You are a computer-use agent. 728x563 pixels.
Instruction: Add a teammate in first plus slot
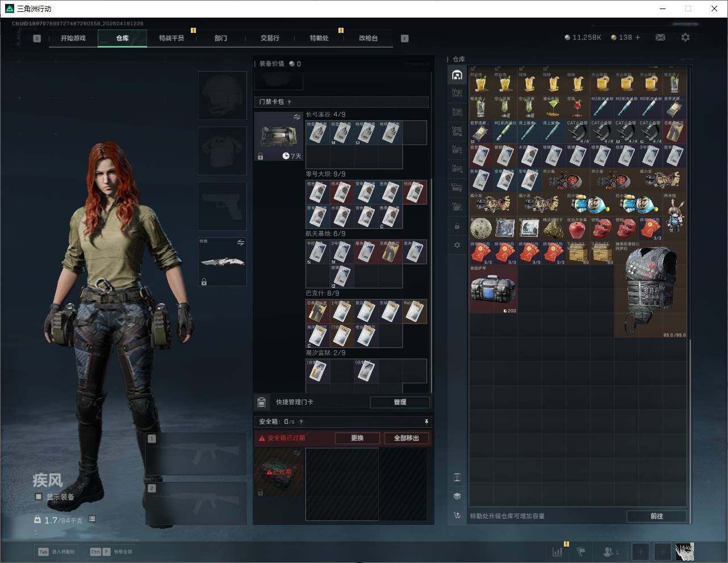click(641, 551)
